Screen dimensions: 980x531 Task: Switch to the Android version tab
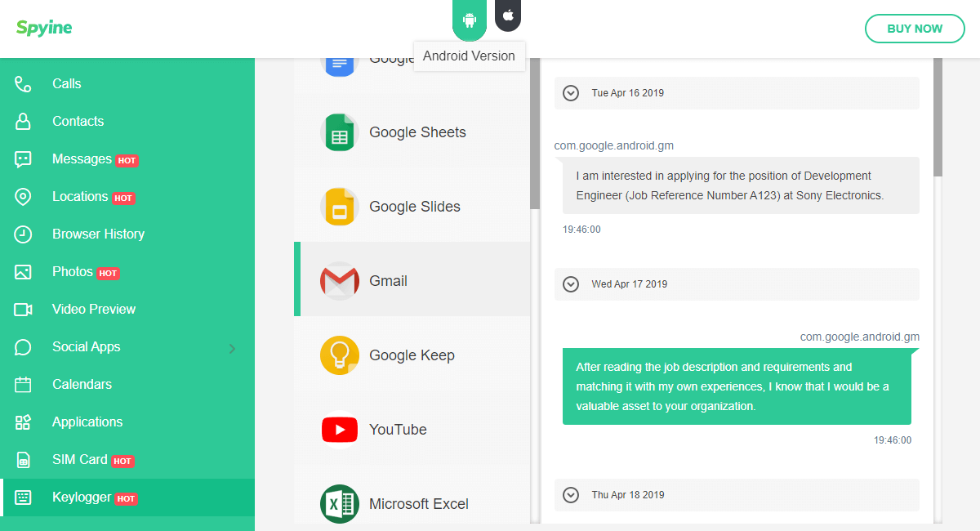(469, 19)
